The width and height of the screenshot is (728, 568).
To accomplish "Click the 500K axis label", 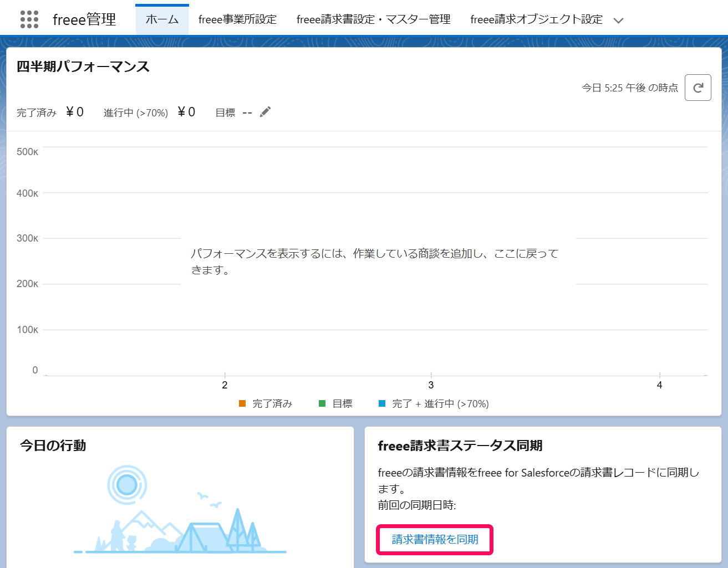I will tap(27, 152).
